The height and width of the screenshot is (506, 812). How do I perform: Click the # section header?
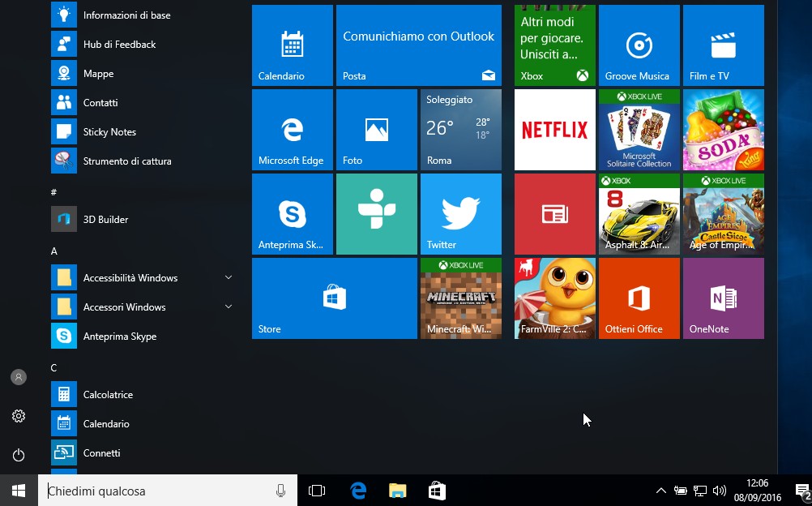(x=53, y=192)
